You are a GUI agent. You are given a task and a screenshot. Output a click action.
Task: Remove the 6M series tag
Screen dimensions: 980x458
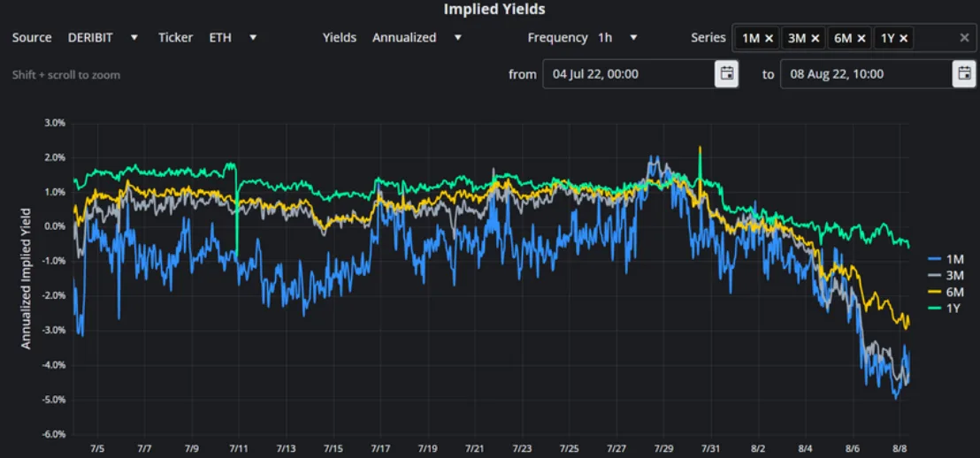pos(861,38)
